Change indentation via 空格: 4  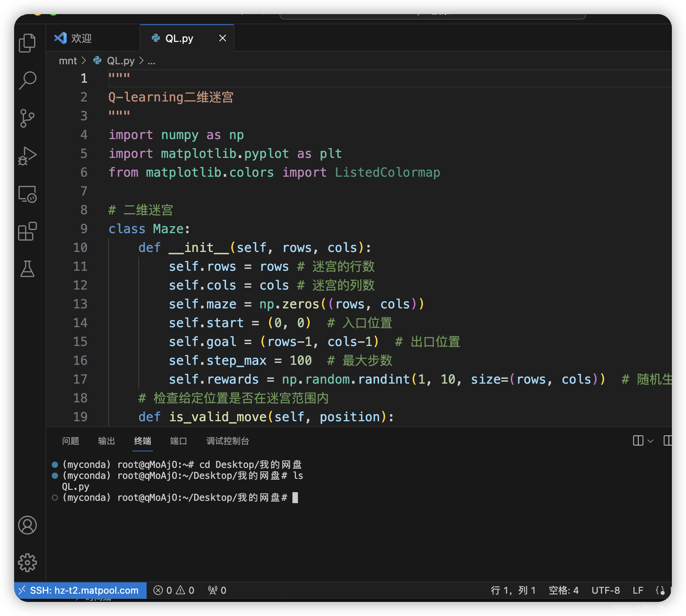564,590
